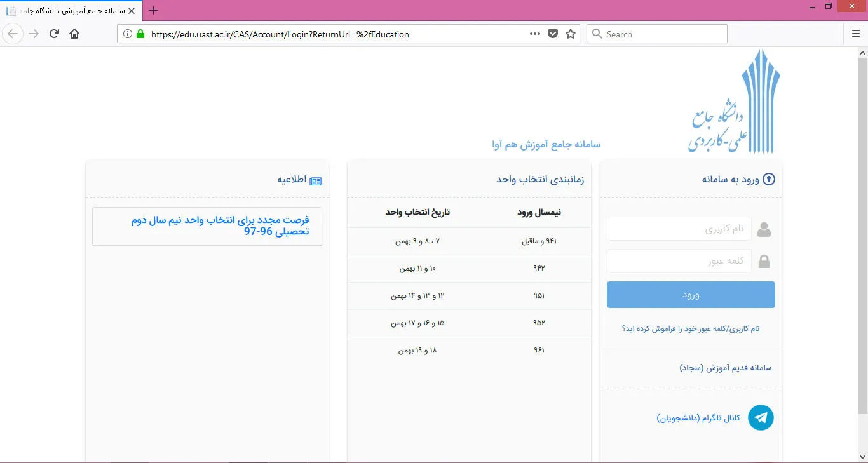Close the current browser tab
Viewport: 868px width, 463px height.
click(x=132, y=11)
